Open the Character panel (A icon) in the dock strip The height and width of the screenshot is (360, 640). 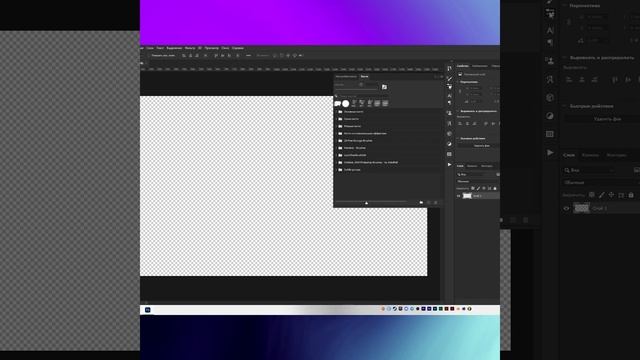(x=449, y=96)
